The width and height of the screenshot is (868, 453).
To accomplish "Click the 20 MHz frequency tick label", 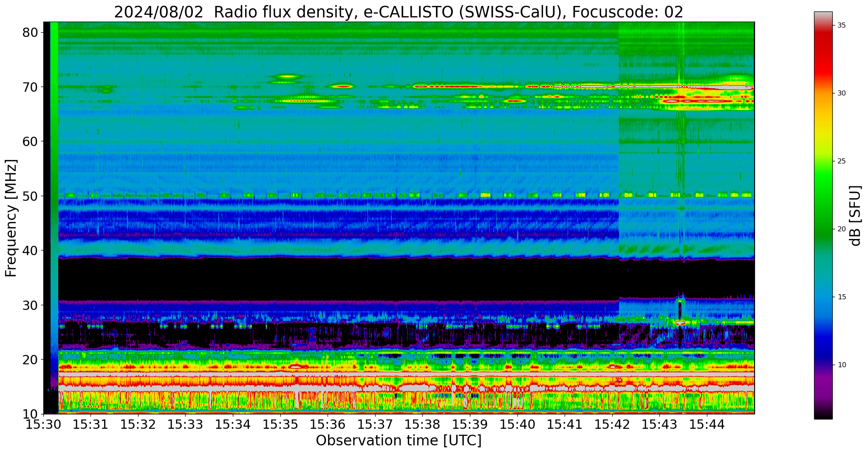I will tap(31, 360).
